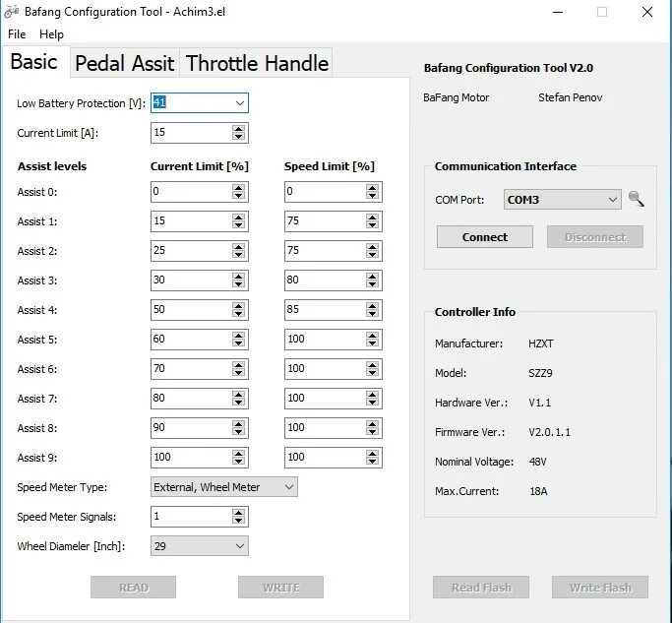The height and width of the screenshot is (623, 672).
Task: Click the Manufacturer value HZXT
Action: click(x=541, y=343)
